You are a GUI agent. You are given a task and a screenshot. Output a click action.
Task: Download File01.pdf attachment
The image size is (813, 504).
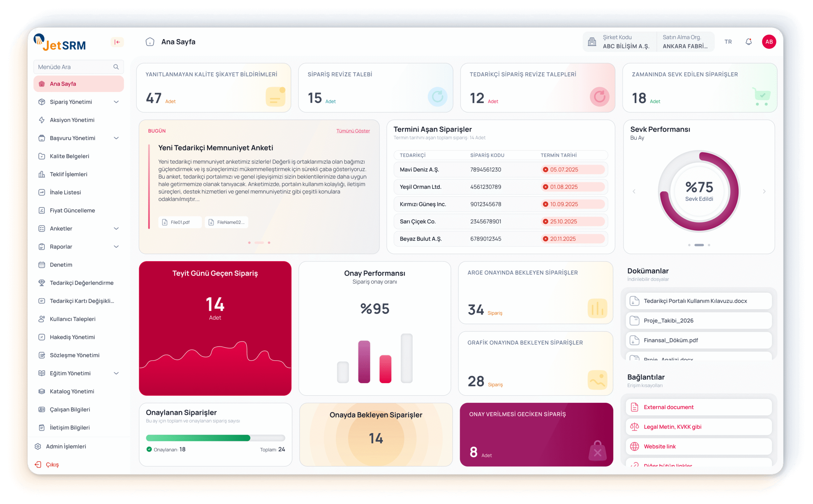point(180,222)
